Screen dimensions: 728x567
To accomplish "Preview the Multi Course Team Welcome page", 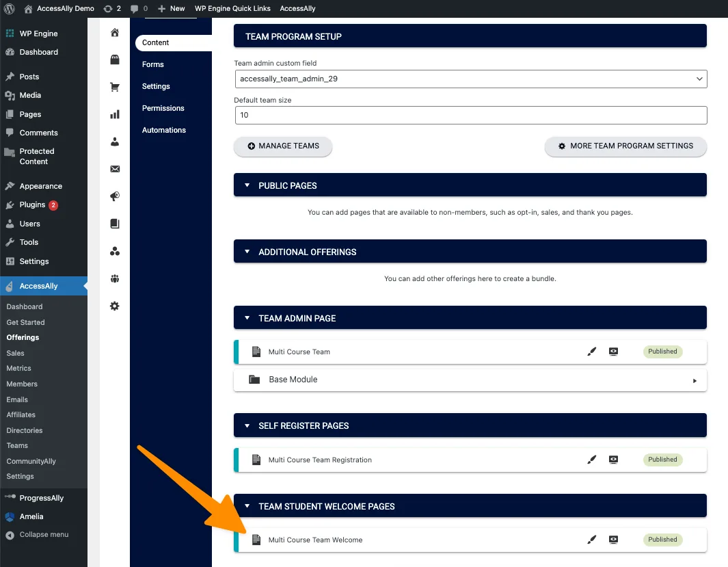I will click(613, 540).
